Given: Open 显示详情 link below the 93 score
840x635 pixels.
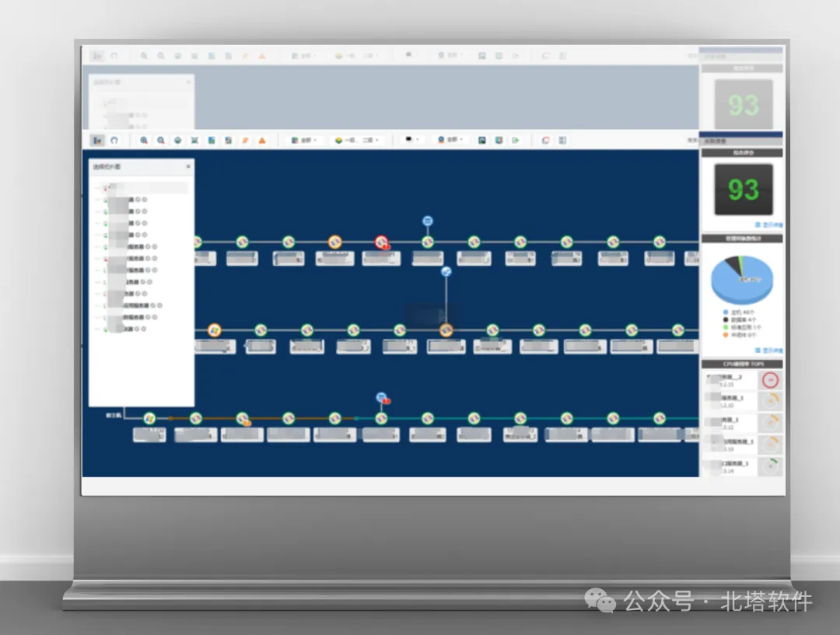Looking at the screenshot, I should (768, 225).
